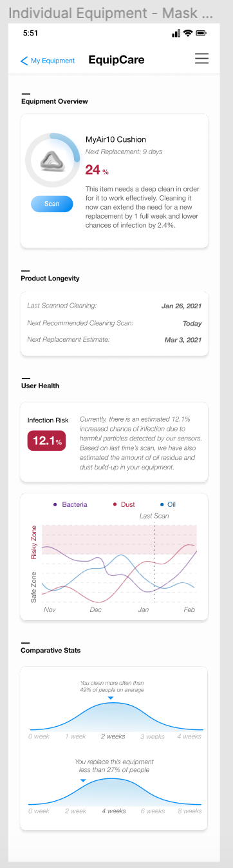233x868 pixels.
Task: Click the circular replacement progress ring
Action: pos(52,160)
